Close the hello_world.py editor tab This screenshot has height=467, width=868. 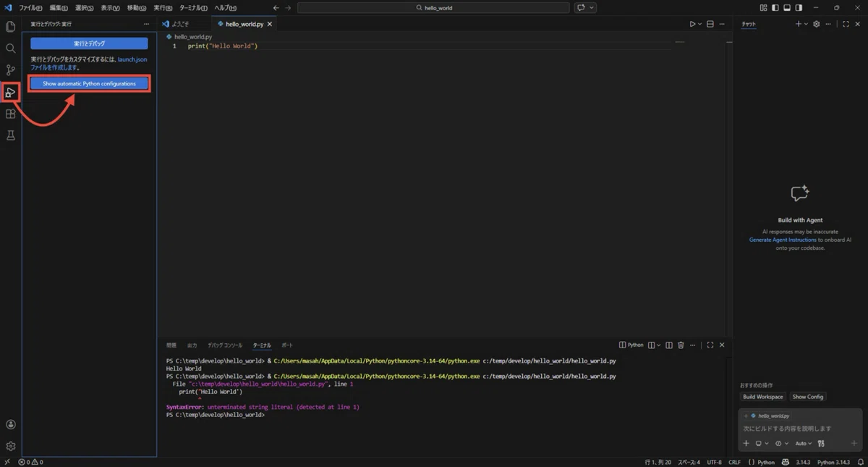click(271, 24)
